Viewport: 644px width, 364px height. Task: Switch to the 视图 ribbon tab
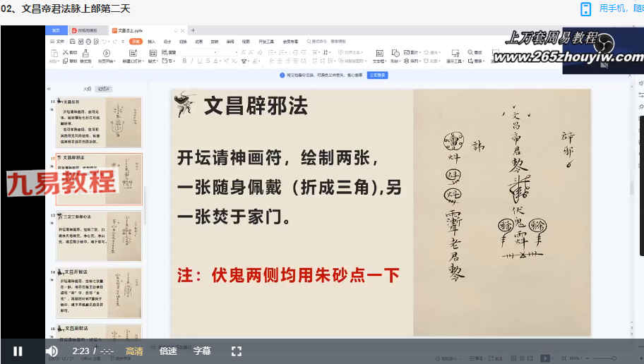(246, 42)
